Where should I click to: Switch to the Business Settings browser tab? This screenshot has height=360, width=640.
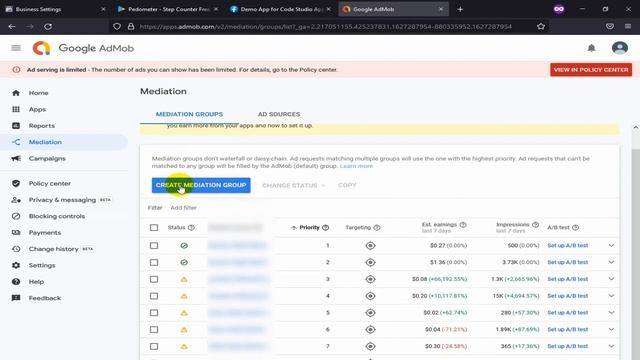coord(55,9)
